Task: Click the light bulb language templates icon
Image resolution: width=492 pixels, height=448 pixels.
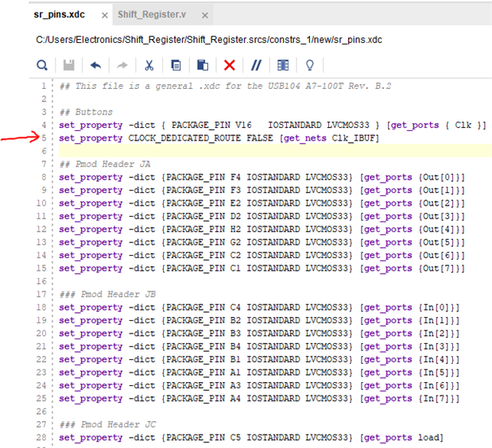Action: click(310, 65)
